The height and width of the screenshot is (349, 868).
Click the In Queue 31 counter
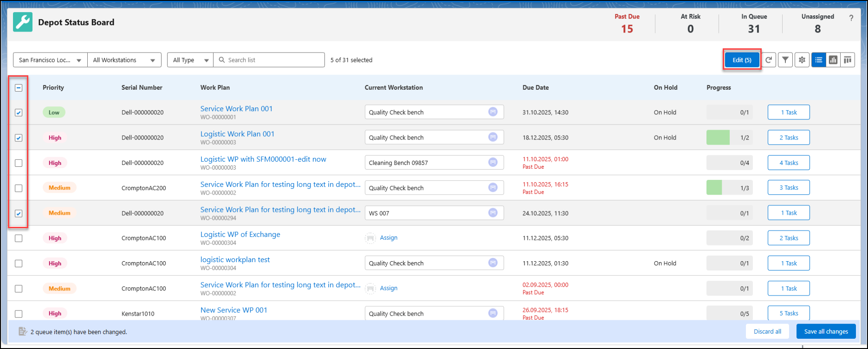point(754,23)
